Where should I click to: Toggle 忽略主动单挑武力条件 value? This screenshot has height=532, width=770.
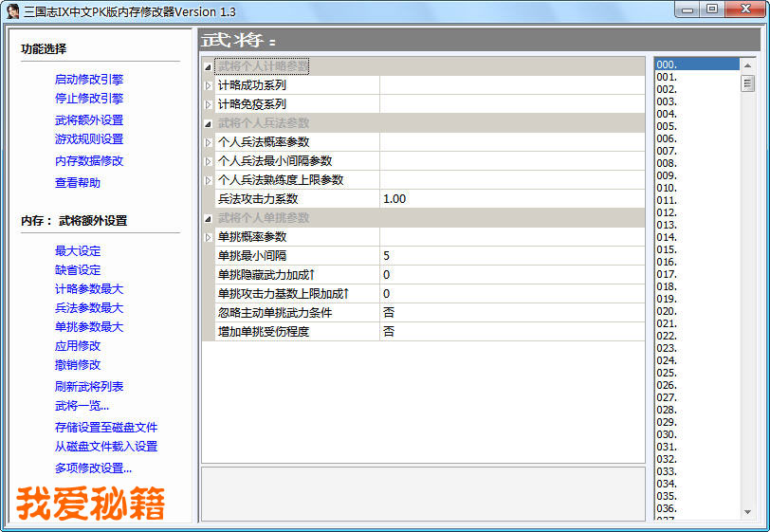tap(510, 313)
